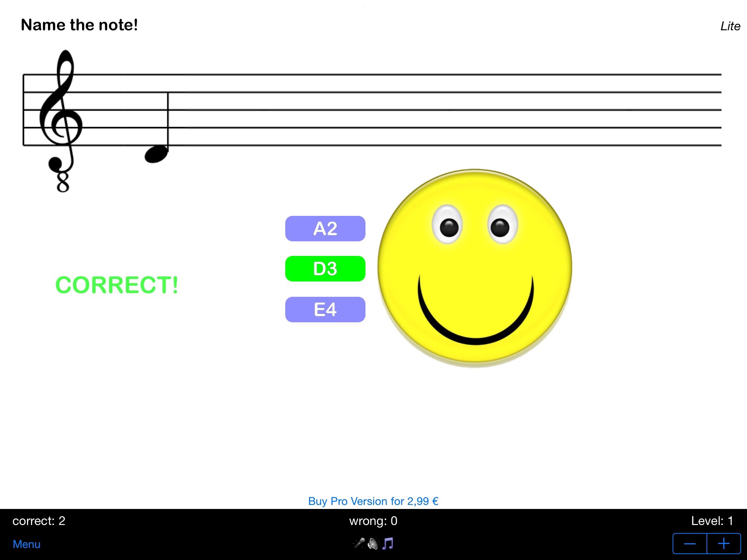Pick the E4 answer button

325,310
